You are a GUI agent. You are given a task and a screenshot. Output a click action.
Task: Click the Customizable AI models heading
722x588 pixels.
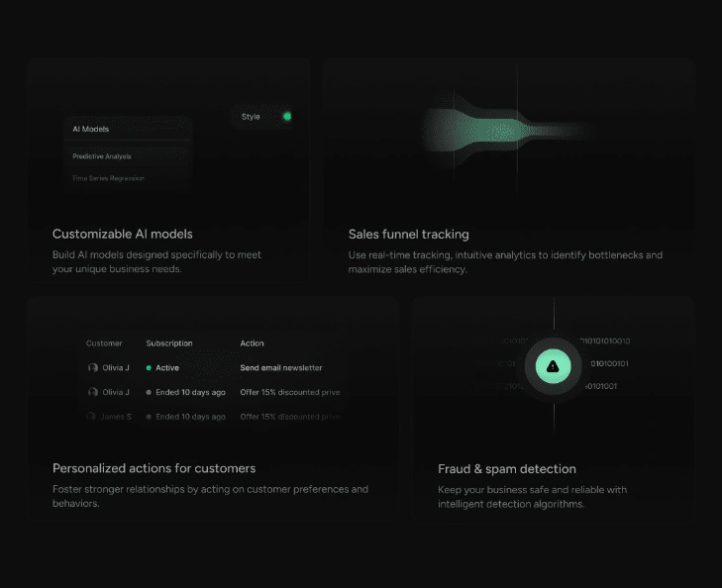point(123,234)
